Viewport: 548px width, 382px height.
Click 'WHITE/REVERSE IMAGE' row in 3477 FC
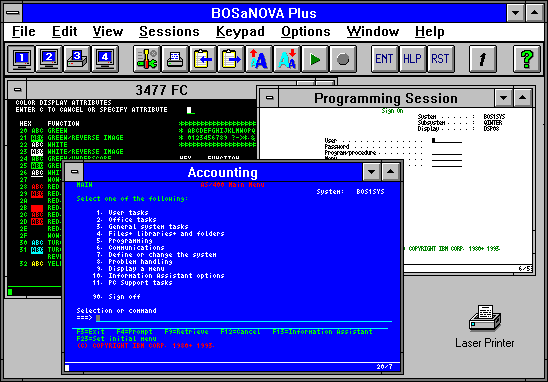click(x=85, y=152)
